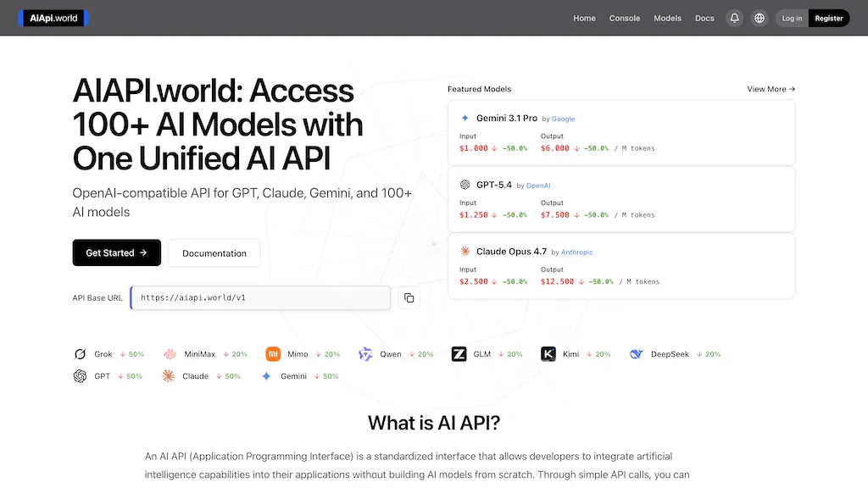This screenshot has width=868, height=488.
Task: Click the Kimi provider icon
Action: [x=548, y=354]
